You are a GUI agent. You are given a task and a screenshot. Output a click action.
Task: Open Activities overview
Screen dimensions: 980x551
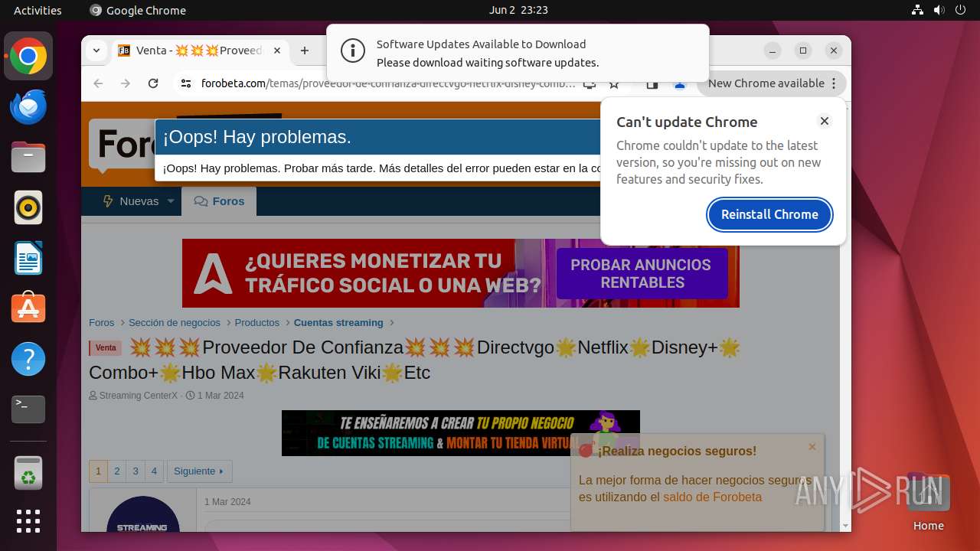[x=38, y=10]
